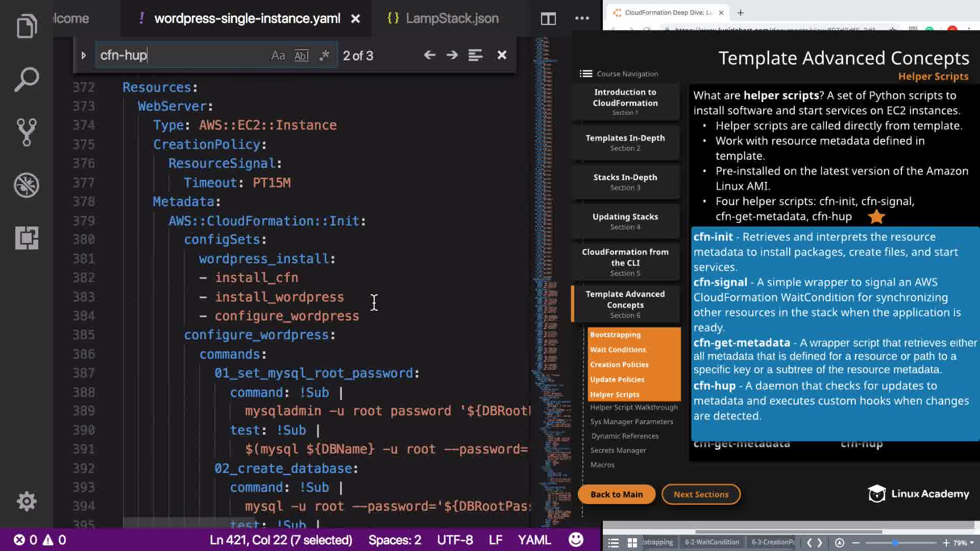980x551 pixels.
Task: Open the Debug view icon
Action: click(27, 185)
